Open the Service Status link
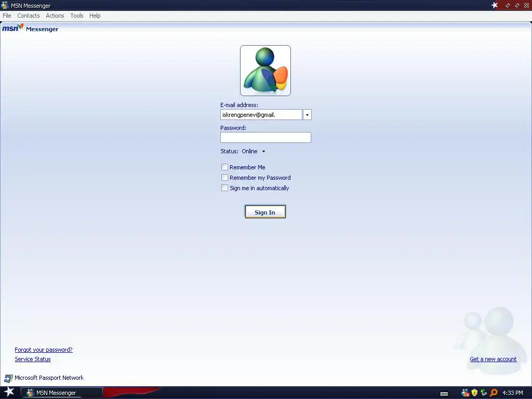 pos(33,359)
